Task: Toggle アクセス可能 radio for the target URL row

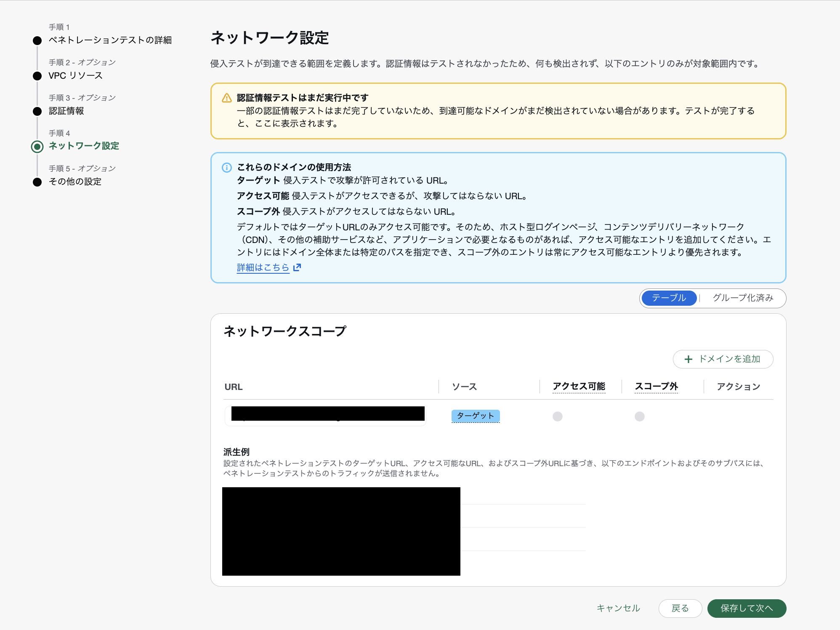Action: tap(558, 416)
